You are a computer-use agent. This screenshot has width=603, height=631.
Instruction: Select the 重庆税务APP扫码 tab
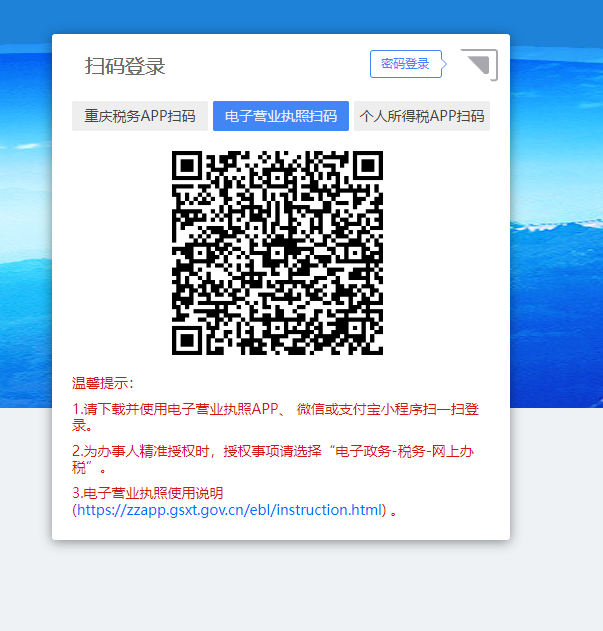pos(140,116)
